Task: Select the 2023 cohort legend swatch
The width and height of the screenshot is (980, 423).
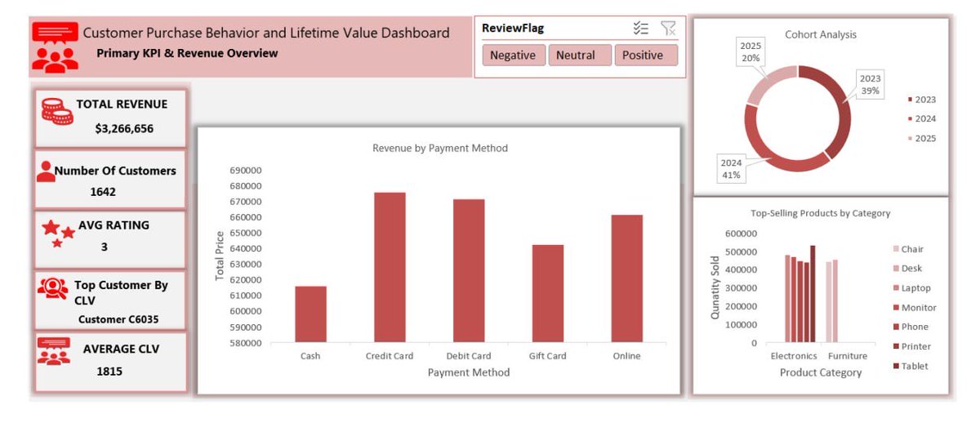Action: [910, 100]
